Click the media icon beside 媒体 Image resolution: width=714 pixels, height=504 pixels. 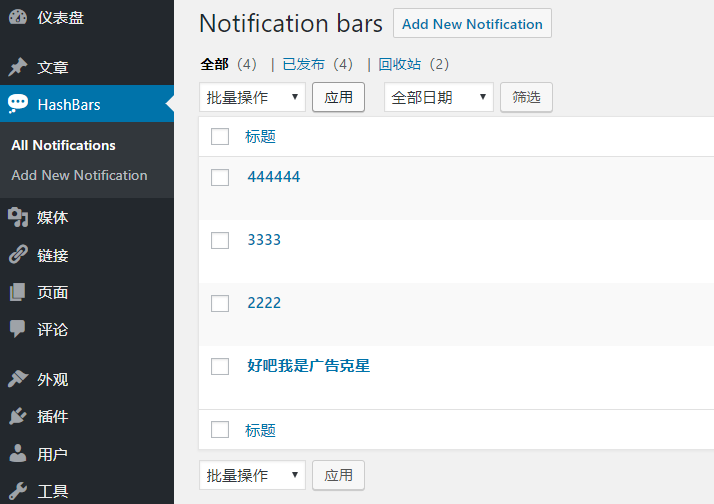[18, 217]
